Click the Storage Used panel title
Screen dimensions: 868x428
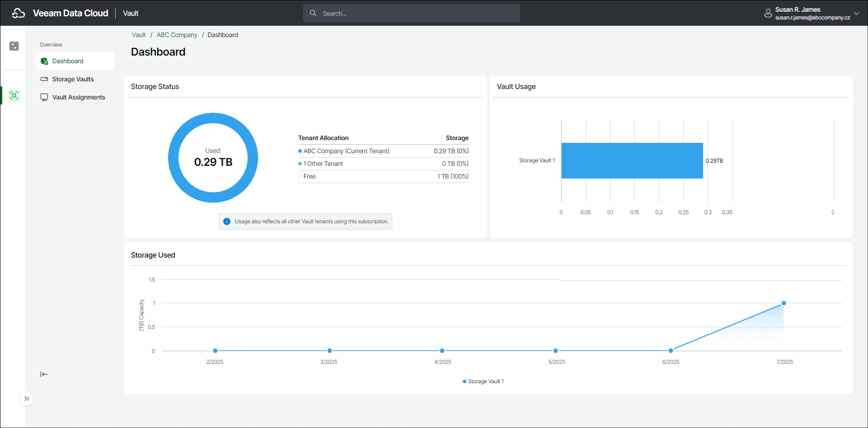click(153, 255)
